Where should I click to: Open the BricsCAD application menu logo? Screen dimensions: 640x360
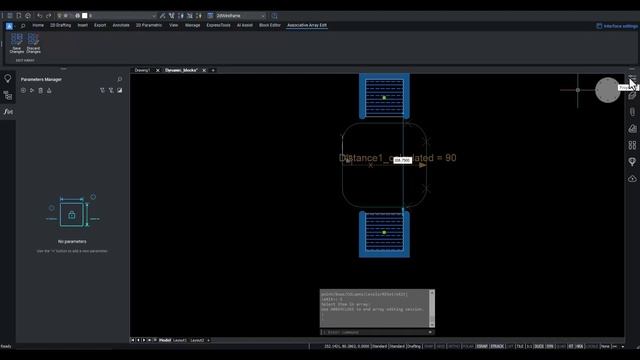click(9, 26)
